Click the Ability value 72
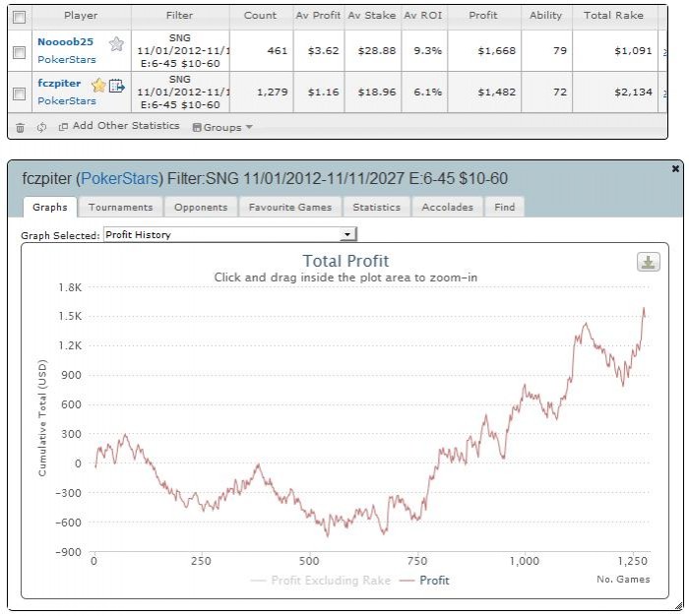Image resolution: width=689 pixels, height=616 pixels. pyautogui.click(x=560, y=92)
